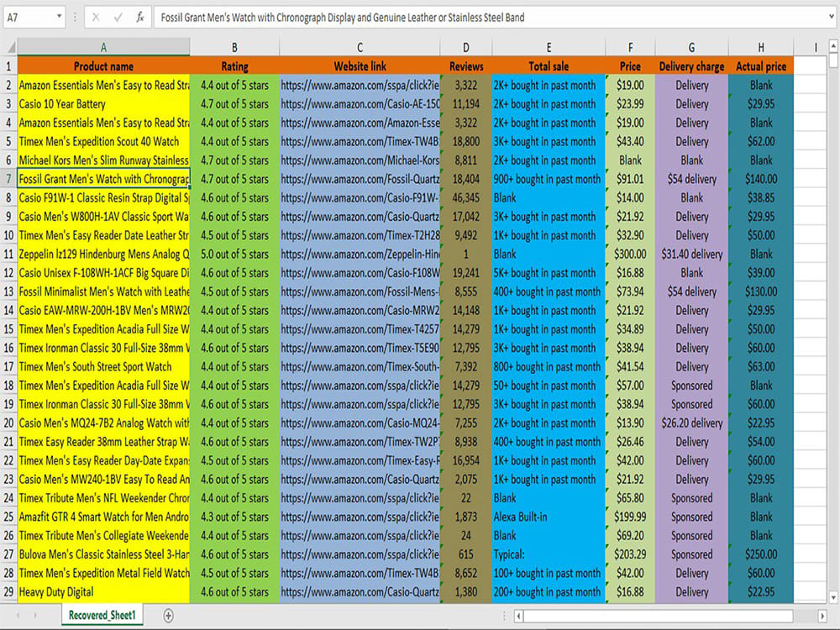Click the 'Product name' header cell
This screenshot has width=840, height=630.
(103, 66)
